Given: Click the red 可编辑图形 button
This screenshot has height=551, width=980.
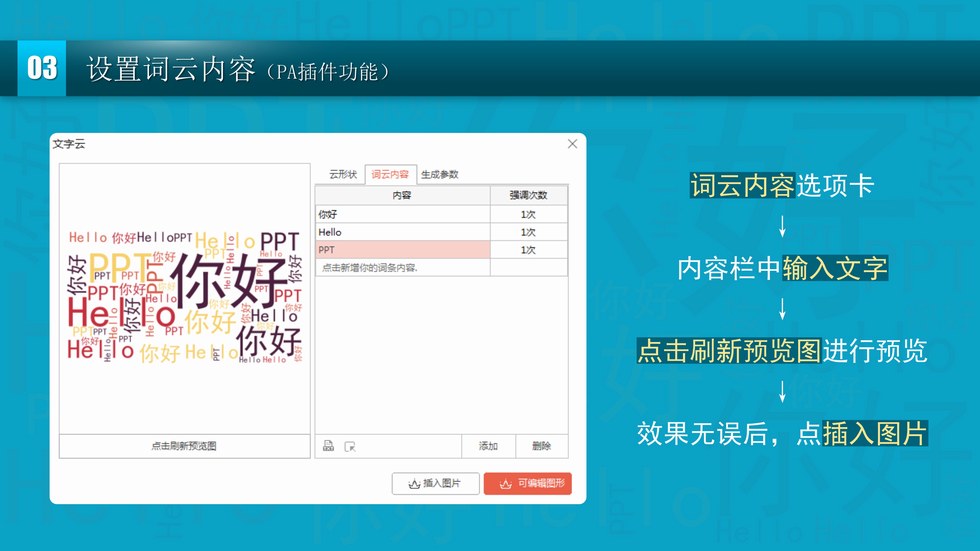Looking at the screenshot, I should (x=527, y=483).
